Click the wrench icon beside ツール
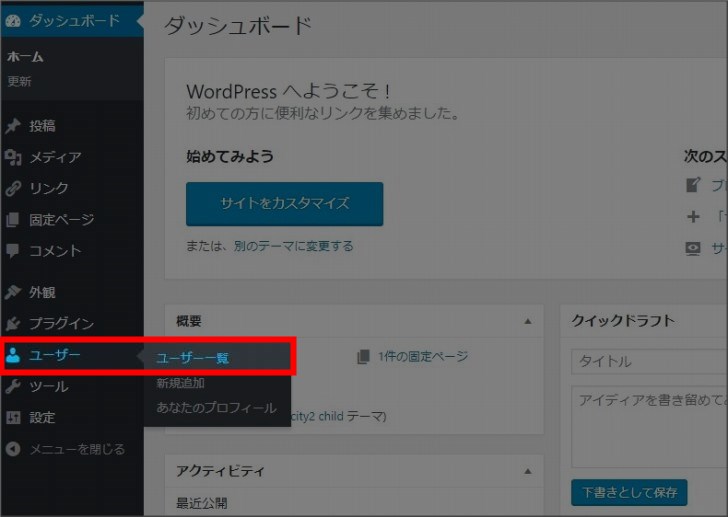 pos(13,386)
